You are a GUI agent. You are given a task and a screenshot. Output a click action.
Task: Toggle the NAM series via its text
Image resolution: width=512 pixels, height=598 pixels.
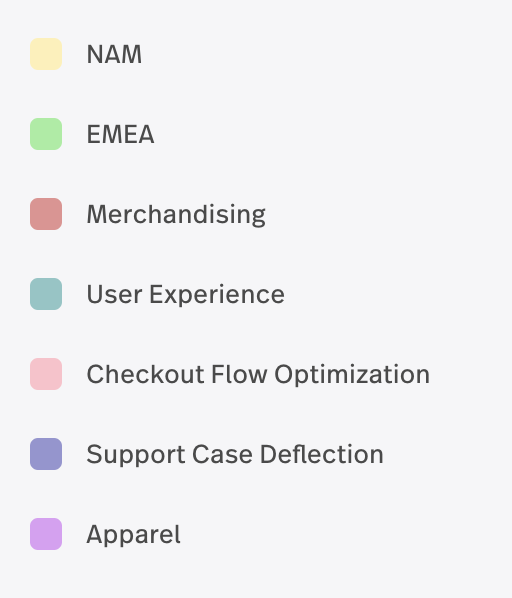point(114,54)
